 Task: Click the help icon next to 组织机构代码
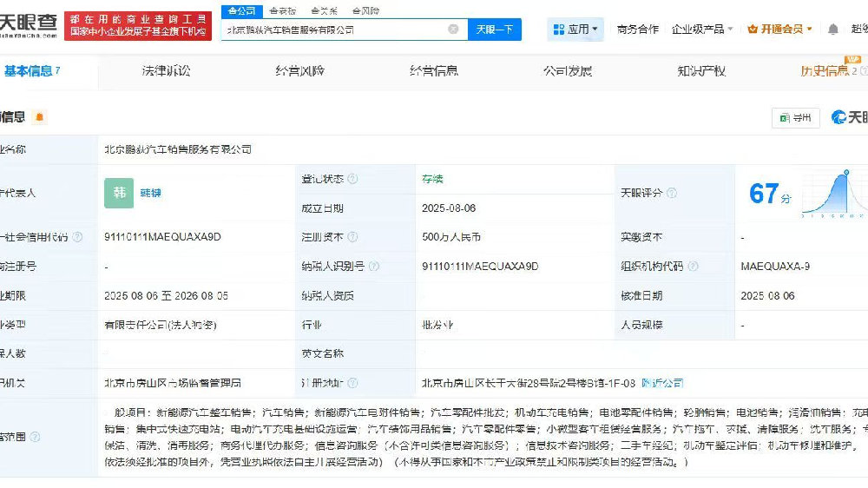click(x=693, y=267)
